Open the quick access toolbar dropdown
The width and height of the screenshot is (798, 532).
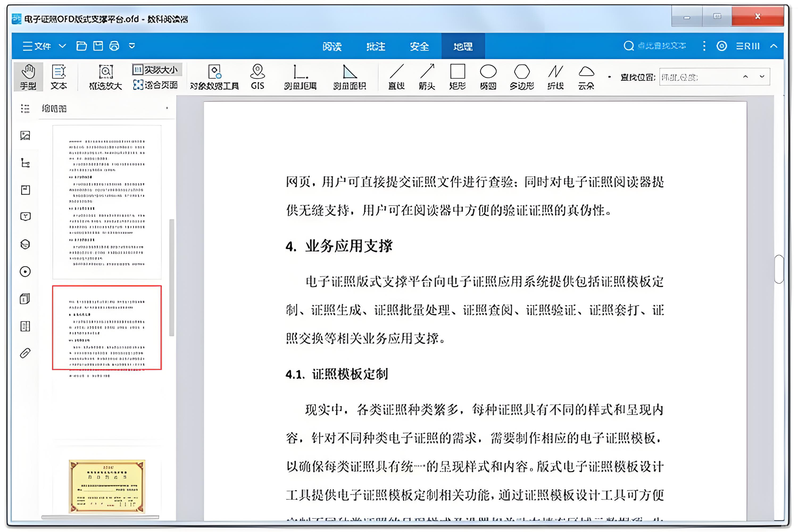pyautogui.click(x=132, y=46)
